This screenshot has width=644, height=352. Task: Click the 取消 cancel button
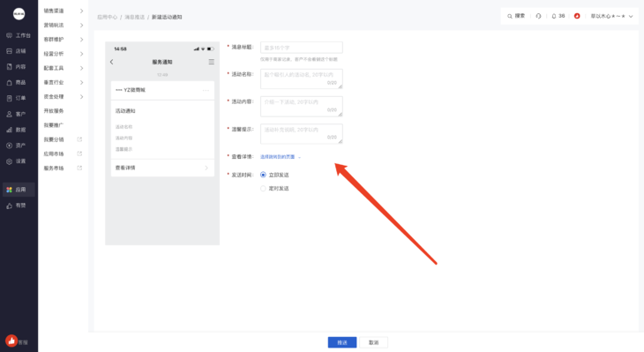[373, 342]
